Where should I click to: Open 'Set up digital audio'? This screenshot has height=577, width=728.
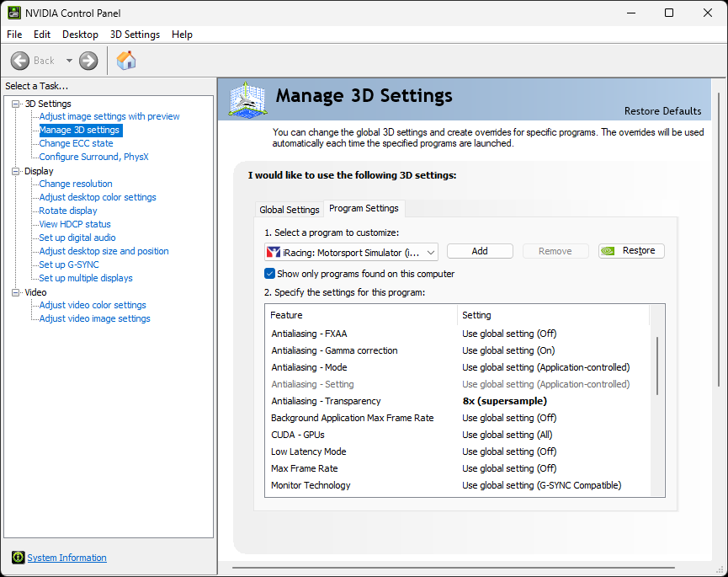77,238
